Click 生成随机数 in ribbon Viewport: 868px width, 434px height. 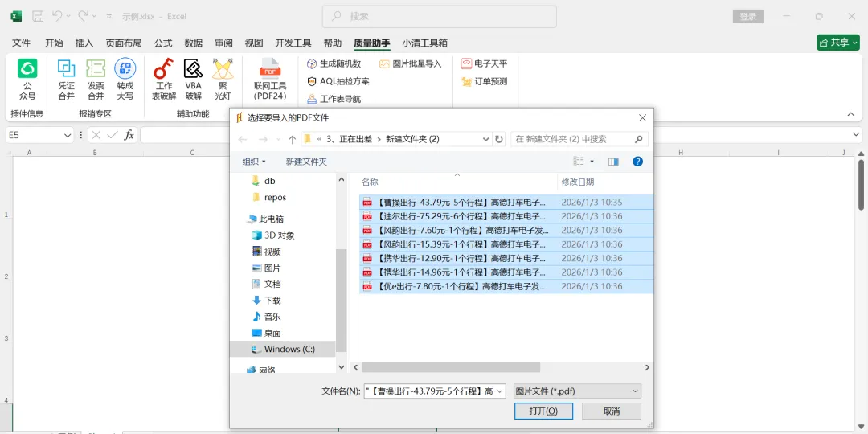click(334, 63)
